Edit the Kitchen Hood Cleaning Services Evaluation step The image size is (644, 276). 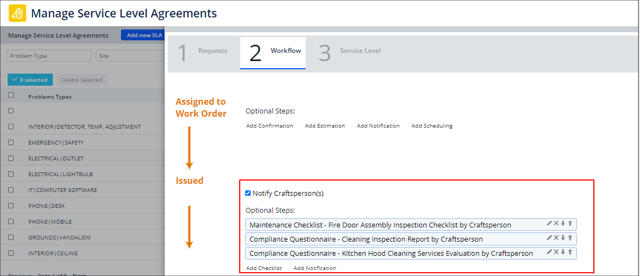[x=550, y=253]
